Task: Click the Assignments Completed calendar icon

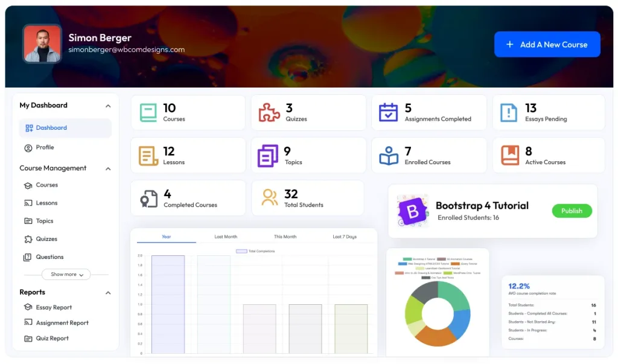Action: (388, 112)
